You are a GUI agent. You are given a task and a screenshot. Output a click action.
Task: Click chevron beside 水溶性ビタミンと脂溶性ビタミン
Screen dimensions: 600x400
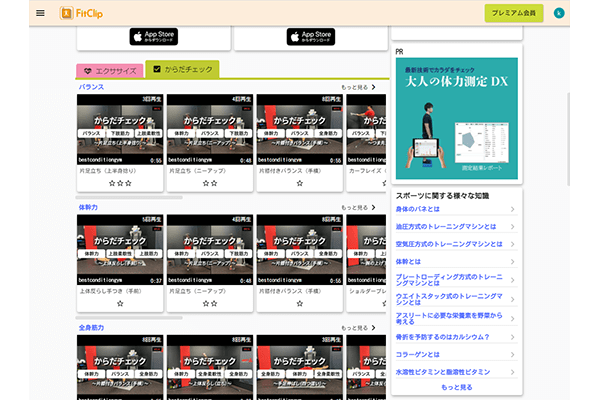pos(512,372)
